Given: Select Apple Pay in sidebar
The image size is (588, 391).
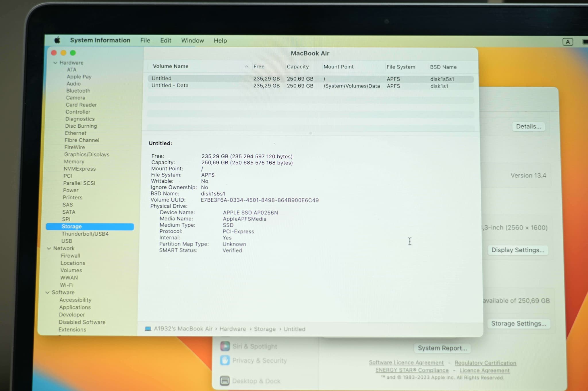Looking at the screenshot, I should click(79, 77).
